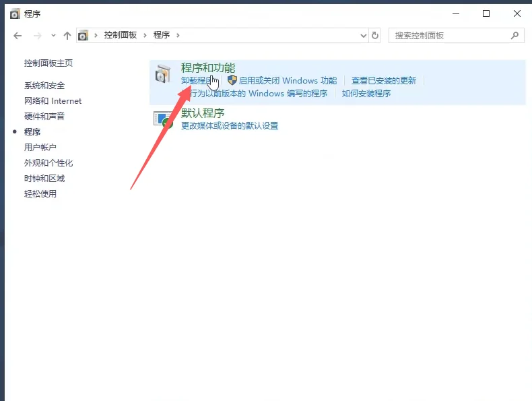Click the 默认程序 icon

(x=163, y=119)
